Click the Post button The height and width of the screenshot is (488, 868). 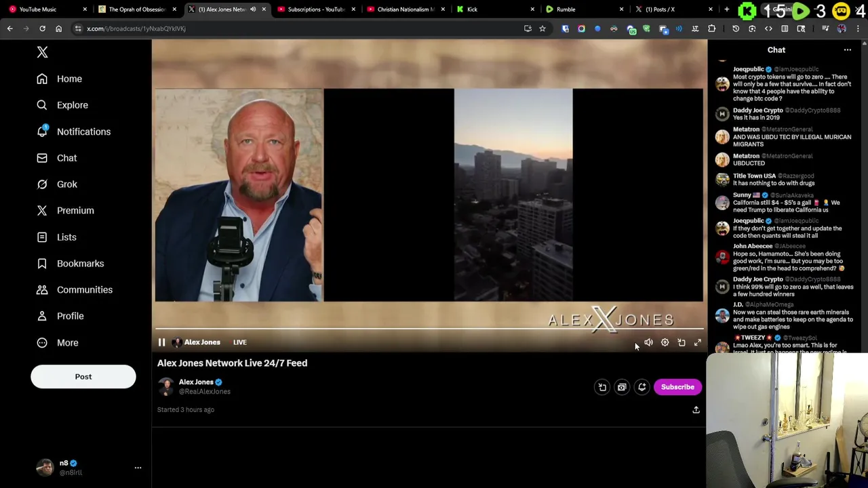83,377
